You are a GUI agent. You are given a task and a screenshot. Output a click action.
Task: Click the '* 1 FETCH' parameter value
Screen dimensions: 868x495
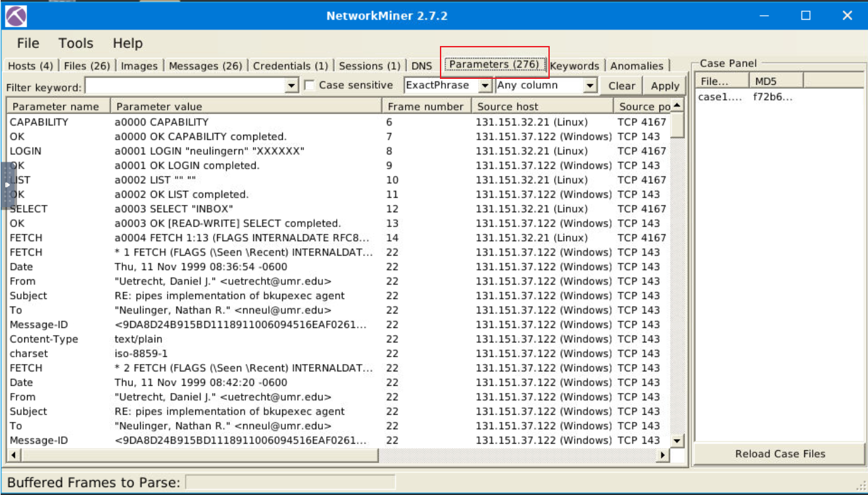[244, 252]
